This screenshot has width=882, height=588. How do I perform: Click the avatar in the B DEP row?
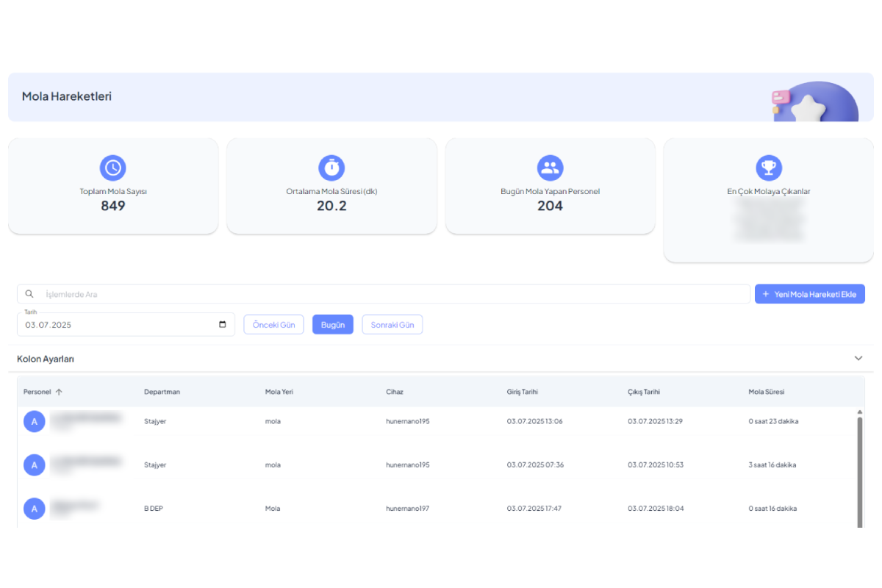(34, 509)
